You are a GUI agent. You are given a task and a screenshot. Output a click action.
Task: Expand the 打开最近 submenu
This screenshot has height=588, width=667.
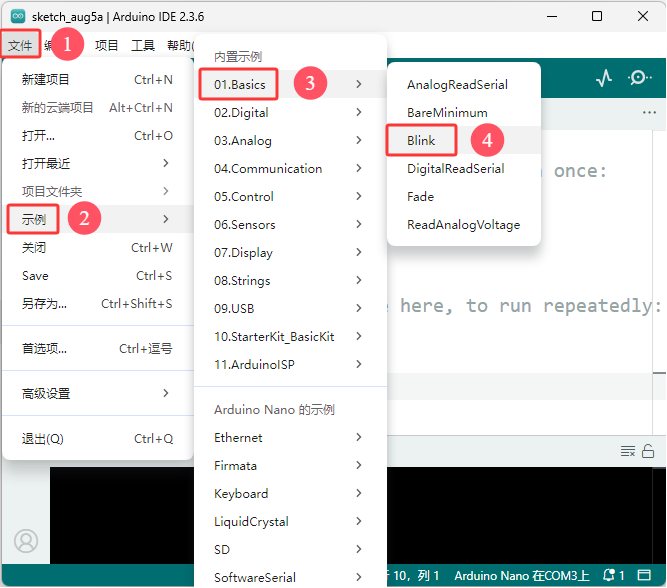point(98,163)
